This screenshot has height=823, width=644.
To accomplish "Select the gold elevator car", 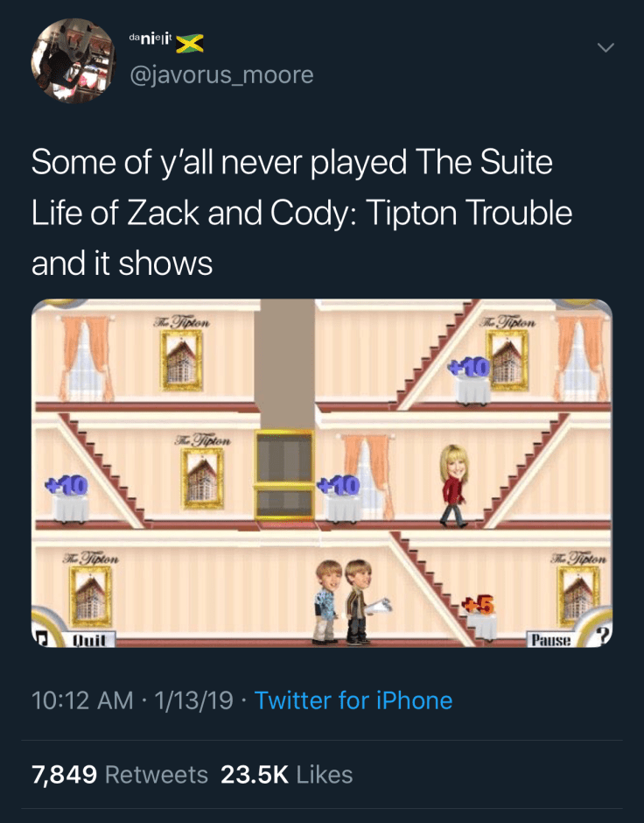I will 283,477.
